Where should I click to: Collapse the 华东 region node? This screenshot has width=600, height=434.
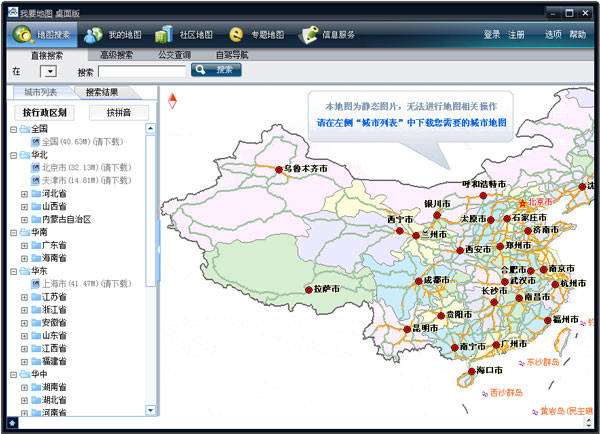14,271
